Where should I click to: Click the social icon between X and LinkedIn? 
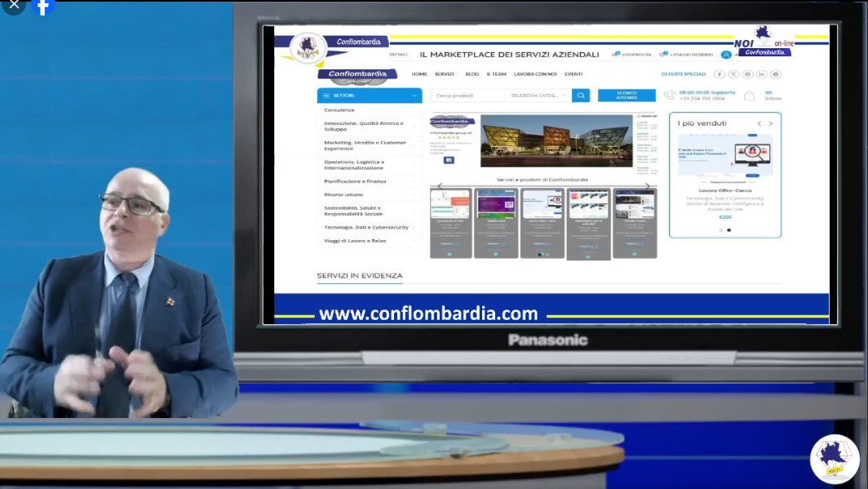(x=747, y=74)
